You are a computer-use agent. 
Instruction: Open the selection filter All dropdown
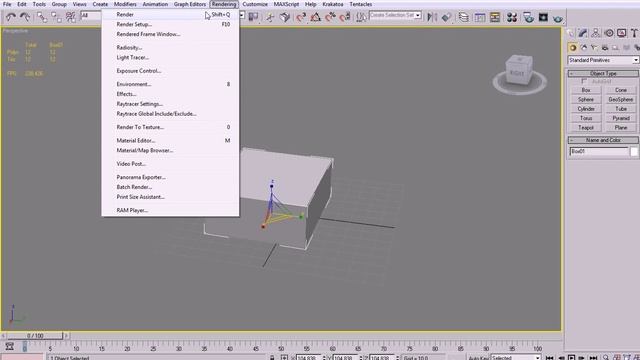(91, 16)
